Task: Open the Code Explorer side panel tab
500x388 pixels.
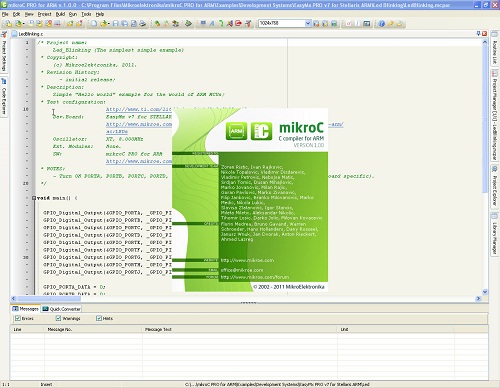Action: point(4,97)
